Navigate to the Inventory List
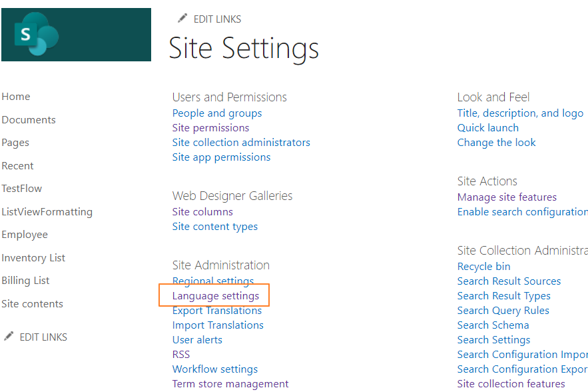 (x=33, y=257)
